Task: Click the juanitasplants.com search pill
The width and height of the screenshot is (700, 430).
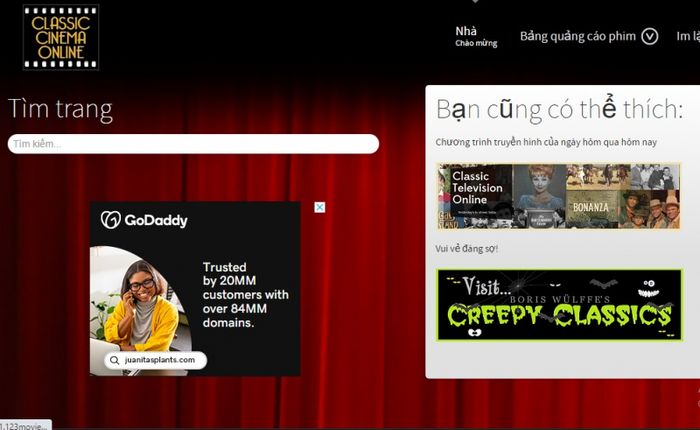Action: click(155, 360)
